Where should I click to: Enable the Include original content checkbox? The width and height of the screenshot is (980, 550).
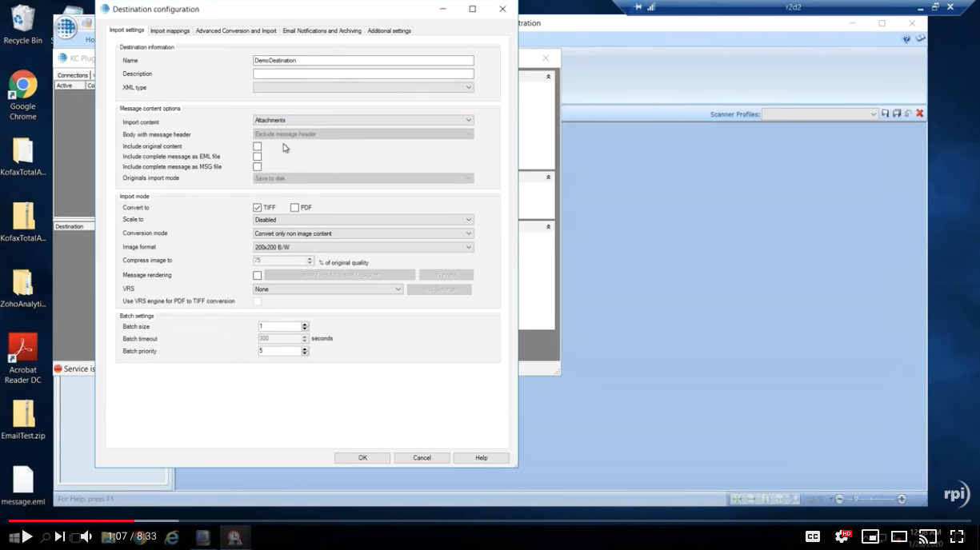pyautogui.click(x=257, y=146)
